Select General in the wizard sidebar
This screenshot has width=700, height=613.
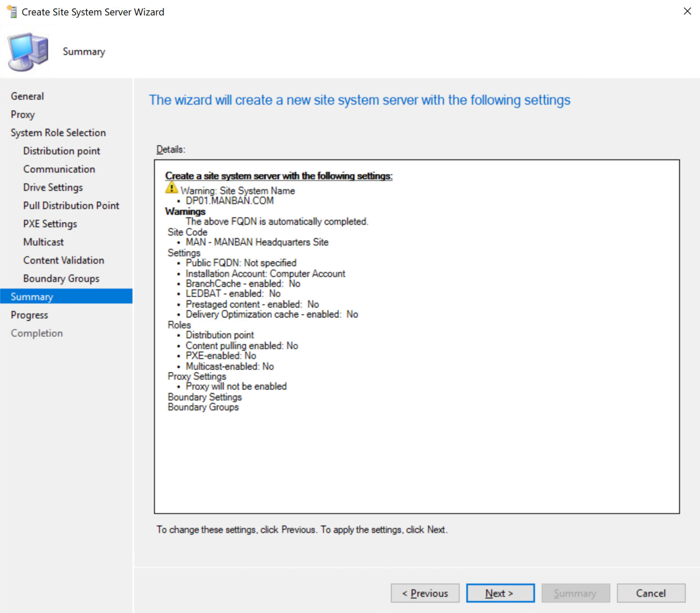click(x=27, y=96)
